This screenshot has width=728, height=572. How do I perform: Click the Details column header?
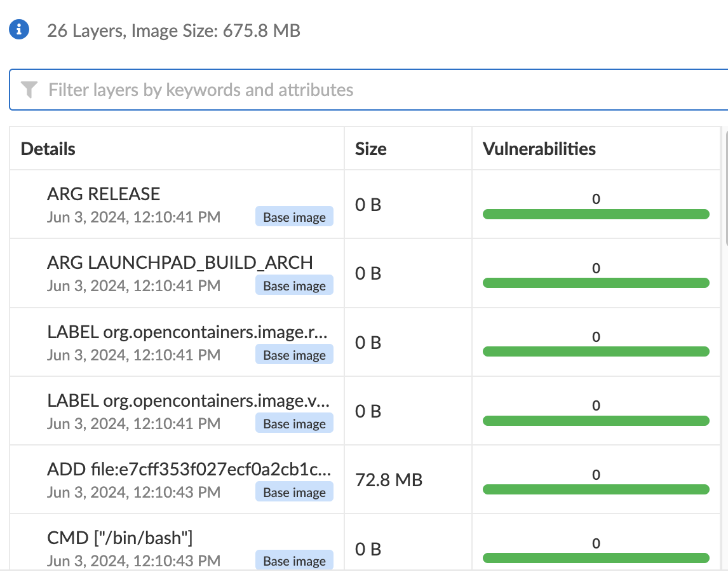(48, 149)
